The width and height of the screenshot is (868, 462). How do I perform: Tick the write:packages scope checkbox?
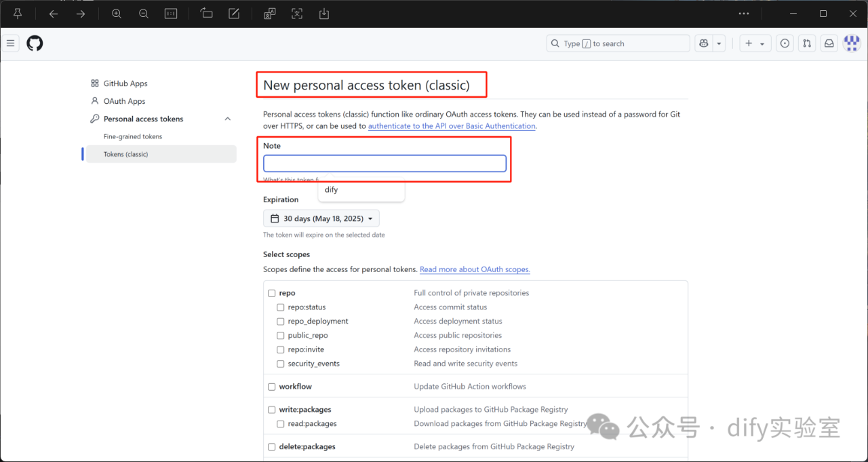[272, 410]
